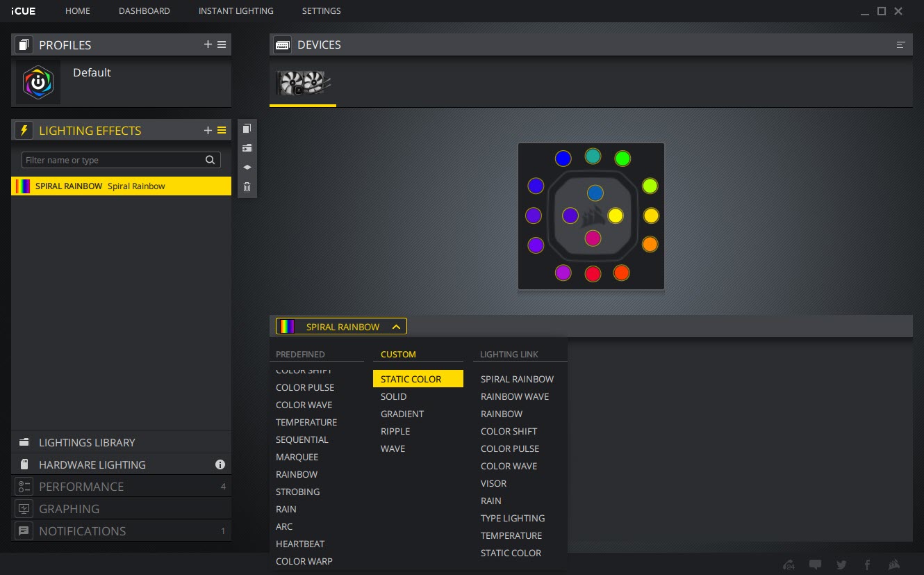Click the red LED at bottom ring
The height and width of the screenshot is (575, 924).
[593, 274]
